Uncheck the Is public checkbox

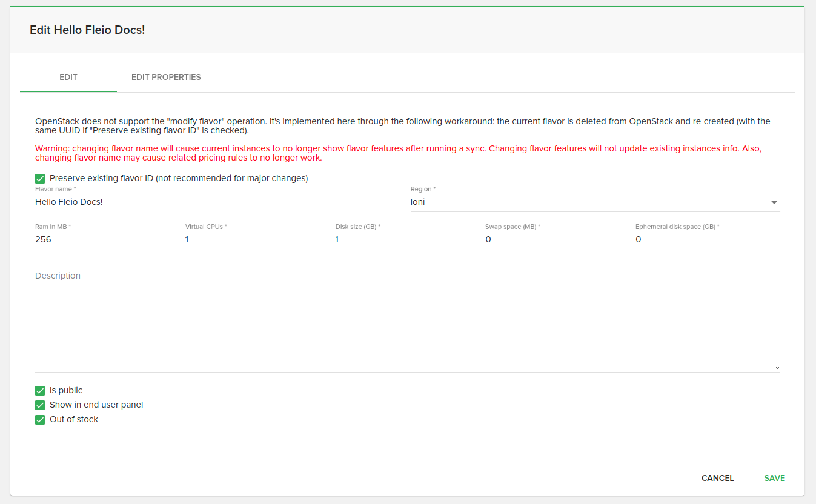coord(40,391)
